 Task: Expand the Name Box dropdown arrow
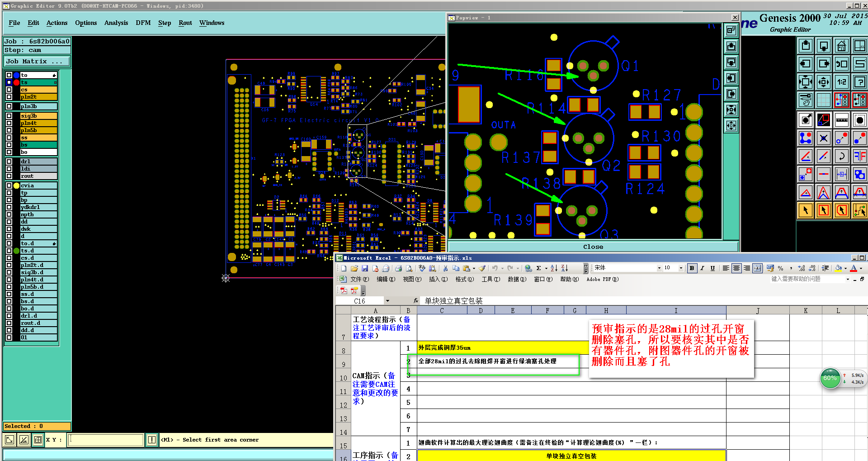387,301
